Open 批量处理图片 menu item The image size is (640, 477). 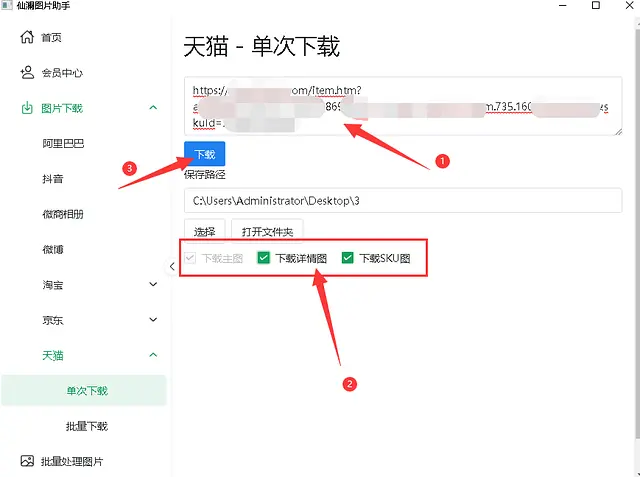84,461
